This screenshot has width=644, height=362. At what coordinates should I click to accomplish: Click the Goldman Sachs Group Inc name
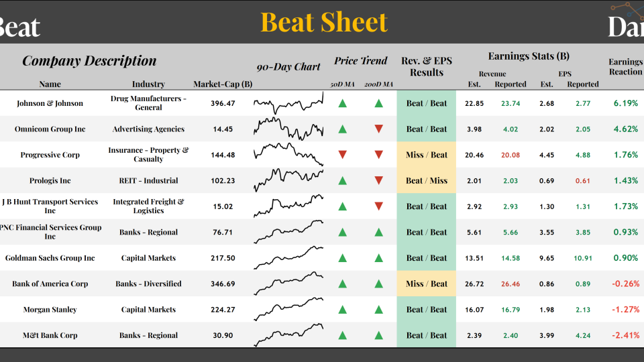coord(50,258)
